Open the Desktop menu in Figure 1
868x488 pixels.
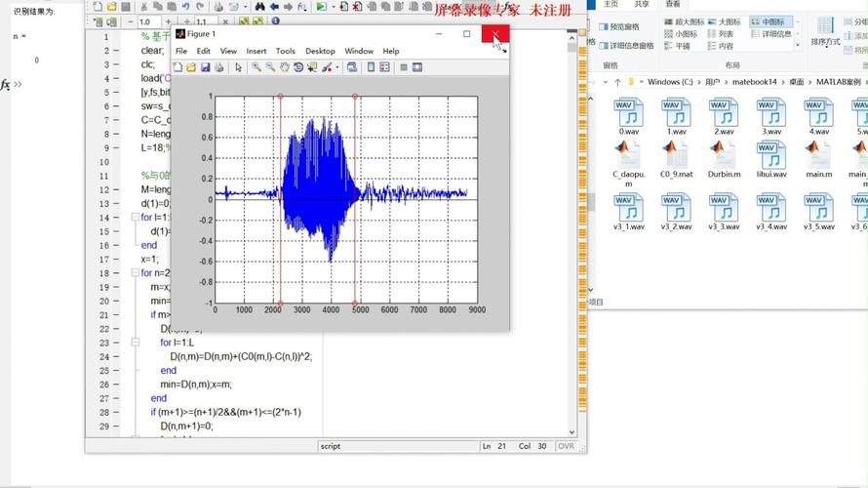(x=321, y=51)
